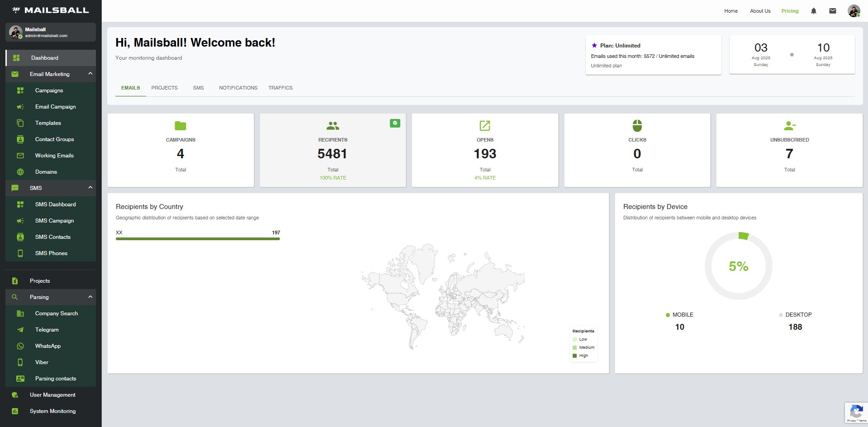Image resolution: width=868 pixels, height=427 pixels.
Task: Open the About Us page
Action: coord(760,11)
